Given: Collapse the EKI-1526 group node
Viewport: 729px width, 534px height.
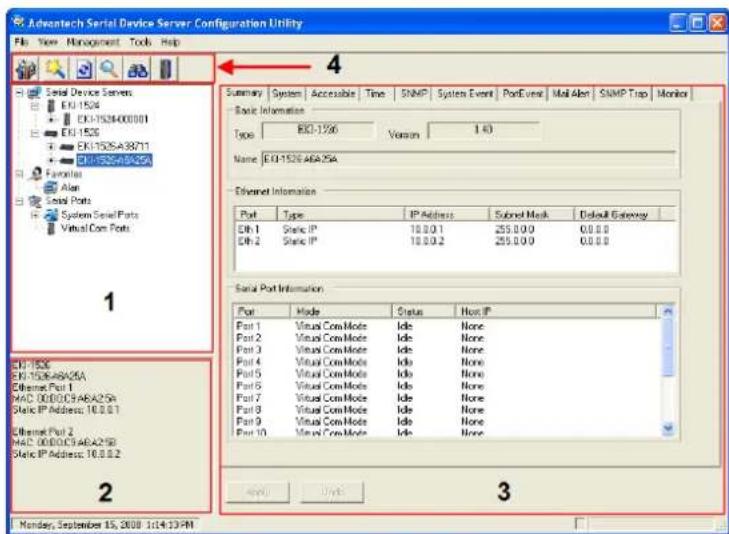Looking at the screenshot, I should (x=35, y=133).
